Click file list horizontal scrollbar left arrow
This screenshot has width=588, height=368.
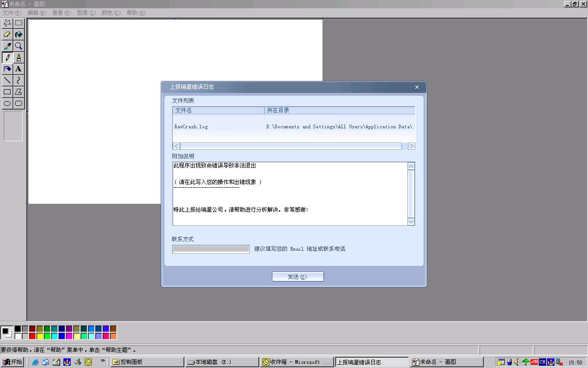click(176, 146)
